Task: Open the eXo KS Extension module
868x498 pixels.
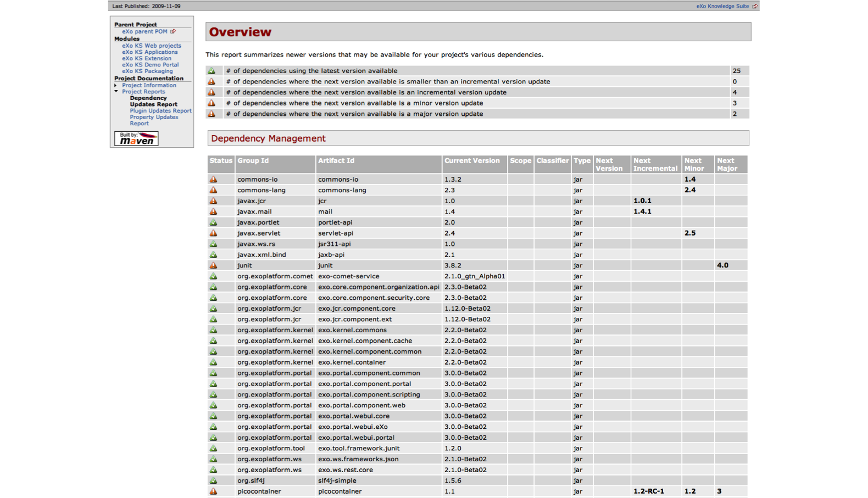Action: [x=147, y=58]
